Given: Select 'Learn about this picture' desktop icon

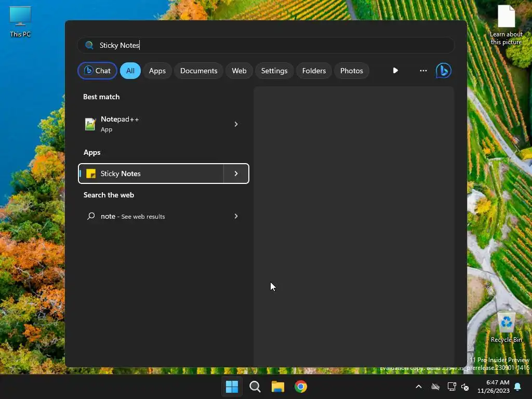Looking at the screenshot, I should click(506, 25).
